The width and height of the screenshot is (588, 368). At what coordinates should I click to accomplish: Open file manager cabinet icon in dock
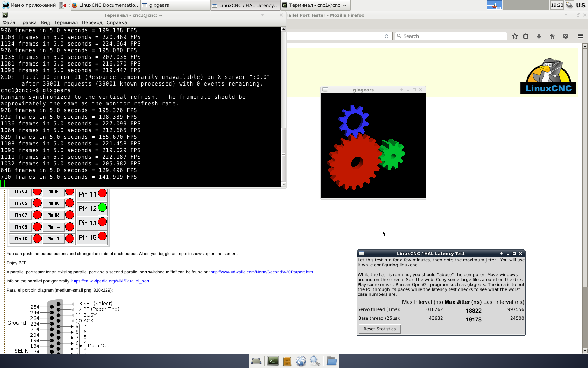(287, 361)
